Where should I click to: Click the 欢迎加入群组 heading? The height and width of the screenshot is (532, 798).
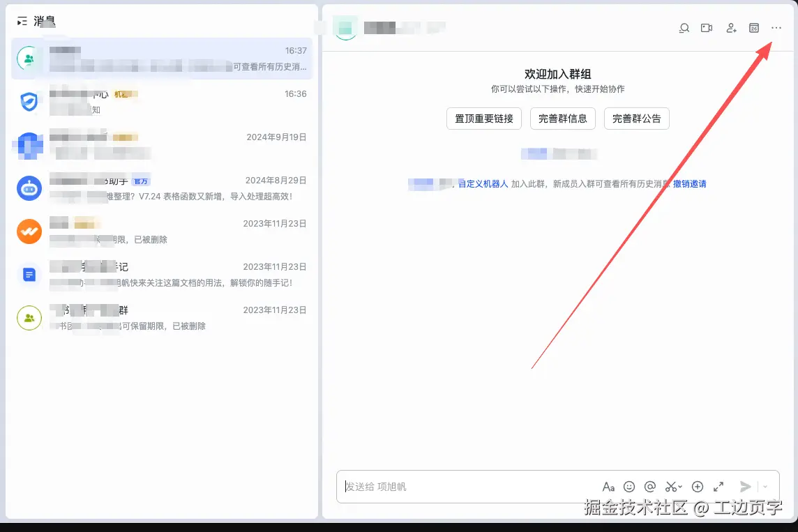pos(558,74)
